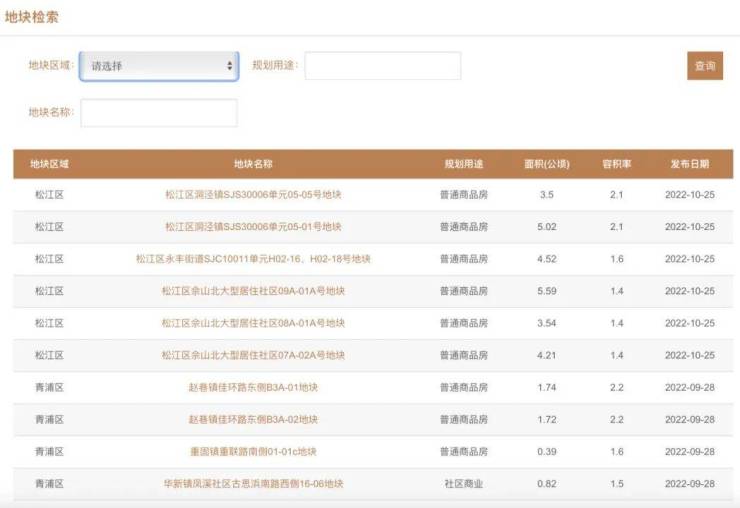The width and height of the screenshot is (740, 508).
Task: Click the 地块区域 column header
Action: click(x=49, y=164)
